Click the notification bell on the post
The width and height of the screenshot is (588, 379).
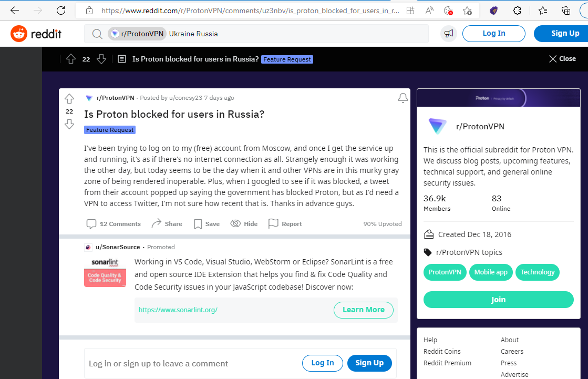click(x=403, y=98)
